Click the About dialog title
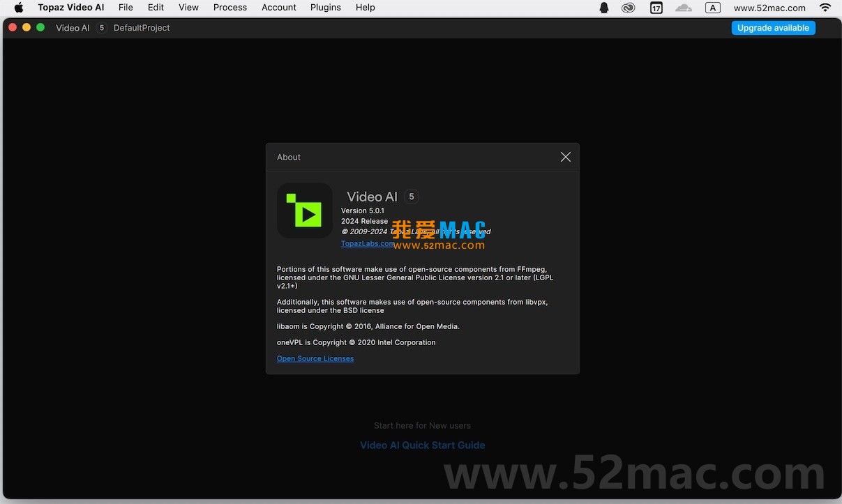Screen dimensions: 842x504 (x=289, y=157)
